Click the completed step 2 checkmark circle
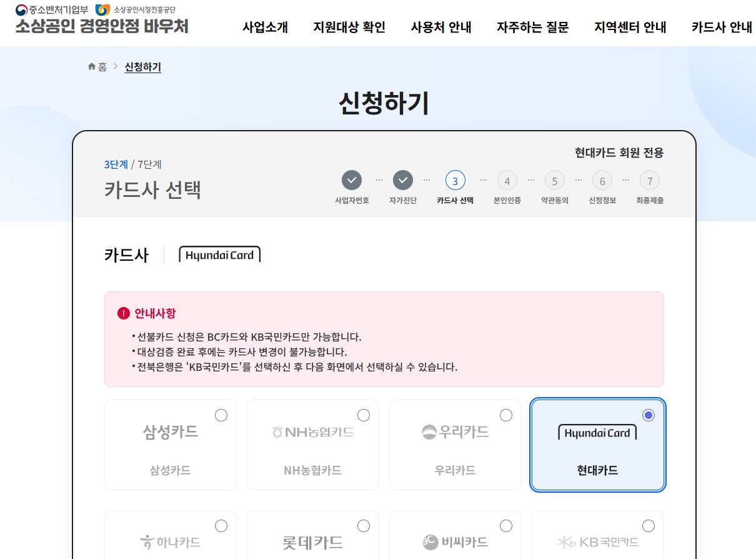Screen dimensions: 756x559 (403, 181)
